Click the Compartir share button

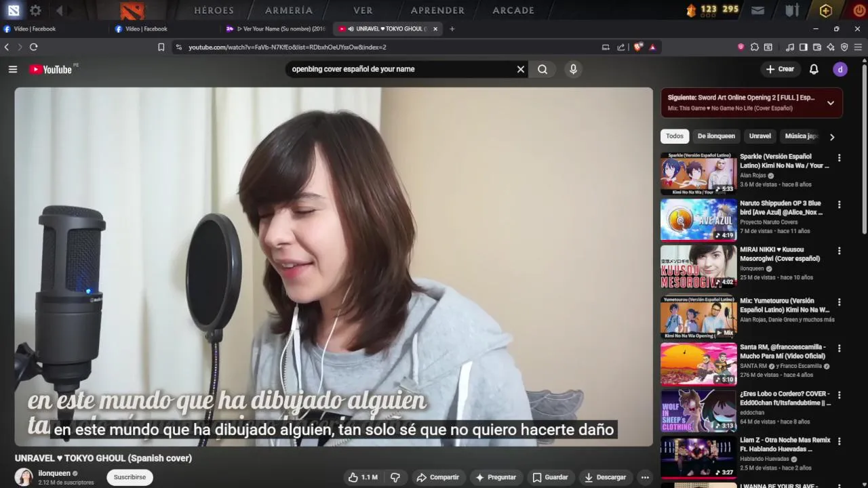click(x=438, y=477)
